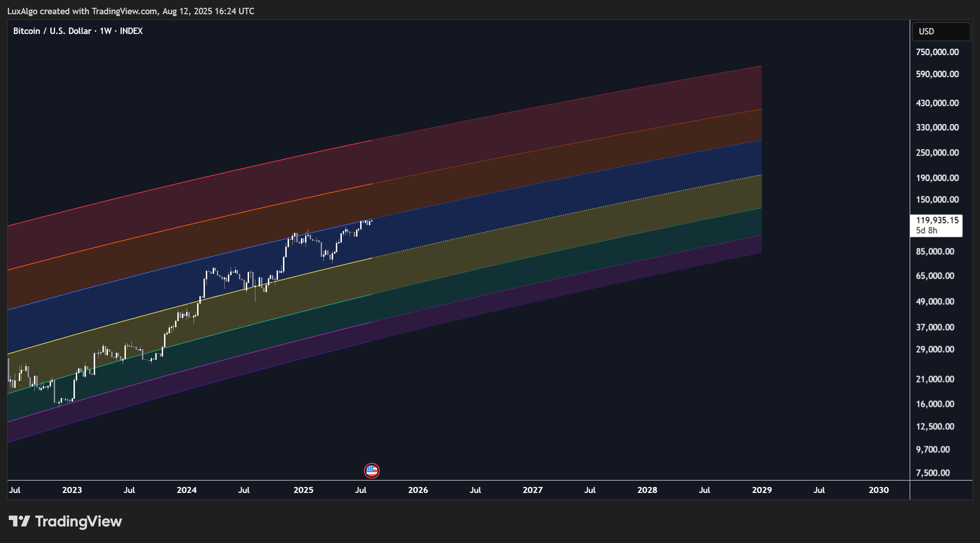This screenshot has height=543, width=980.
Task: Click the 85,000.00 price axis label
Action: click(x=935, y=252)
